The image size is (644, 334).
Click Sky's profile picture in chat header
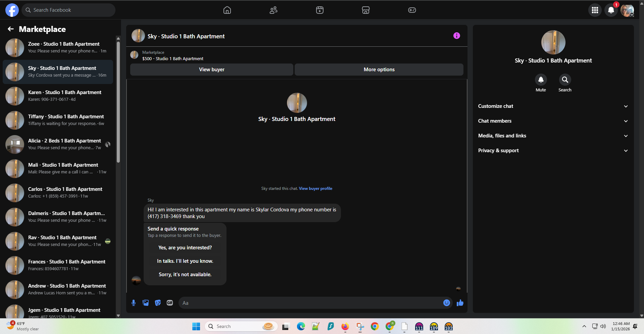[x=138, y=36]
